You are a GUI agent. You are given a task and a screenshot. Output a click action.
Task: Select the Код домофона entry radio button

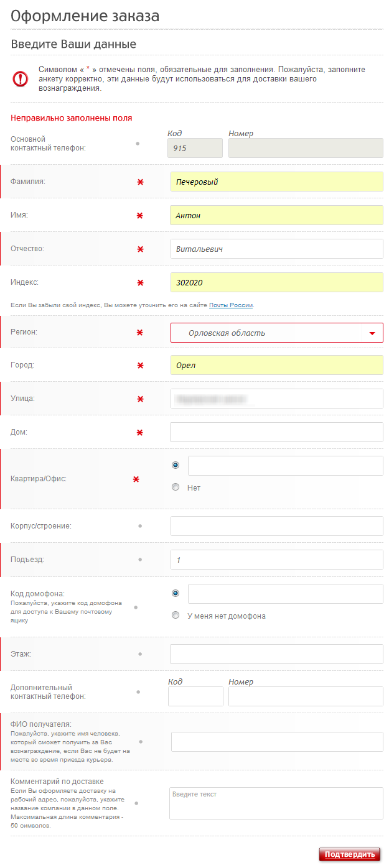pyautogui.click(x=176, y=593)
